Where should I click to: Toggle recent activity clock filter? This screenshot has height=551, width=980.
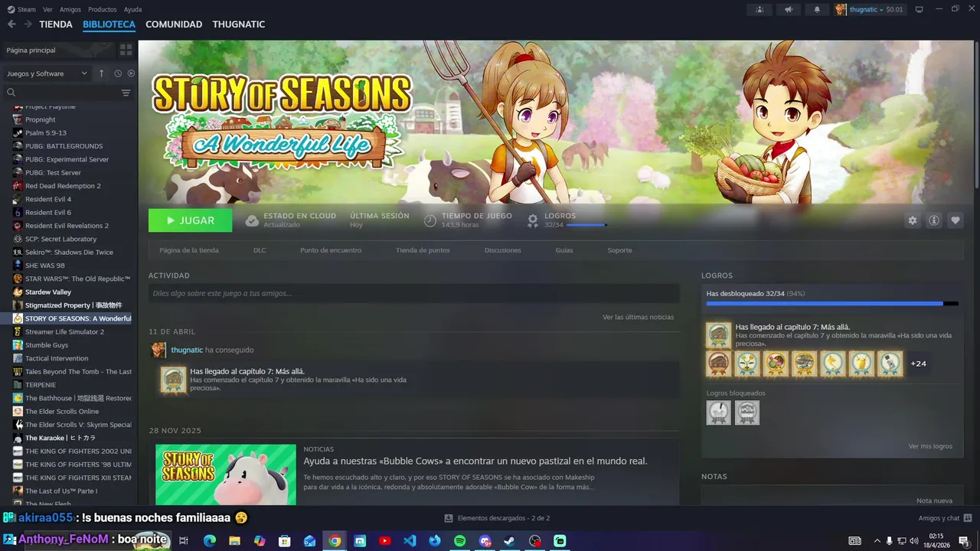coord(118,73)
